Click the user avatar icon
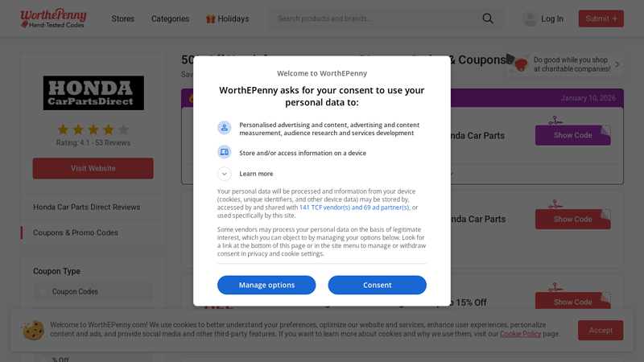 [530, 19]
